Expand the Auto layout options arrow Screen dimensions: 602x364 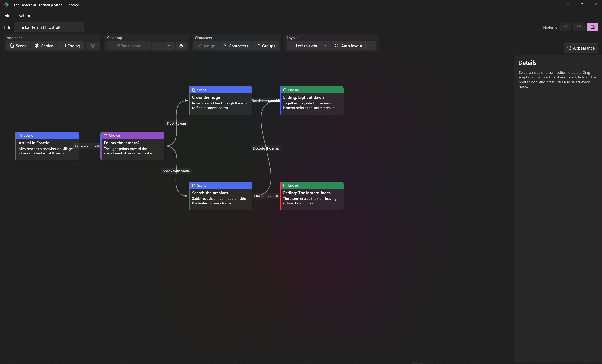(371, 46)
